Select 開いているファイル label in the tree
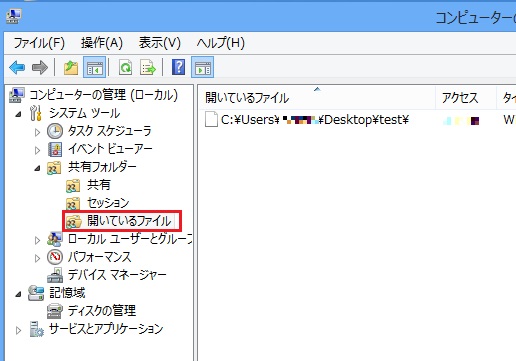Viewport: 516px width, 361px height. click(129, 221)
